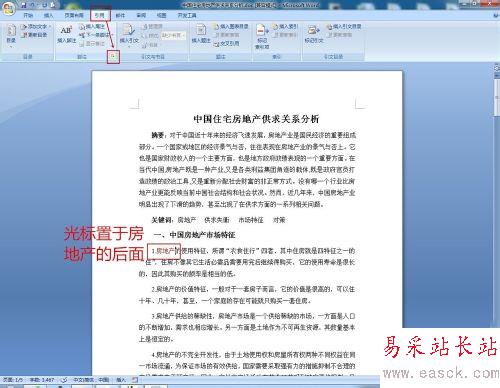Click paragraph starting 4.房地产的不完全开发性
Screen dimensions: 500x388
247,364
